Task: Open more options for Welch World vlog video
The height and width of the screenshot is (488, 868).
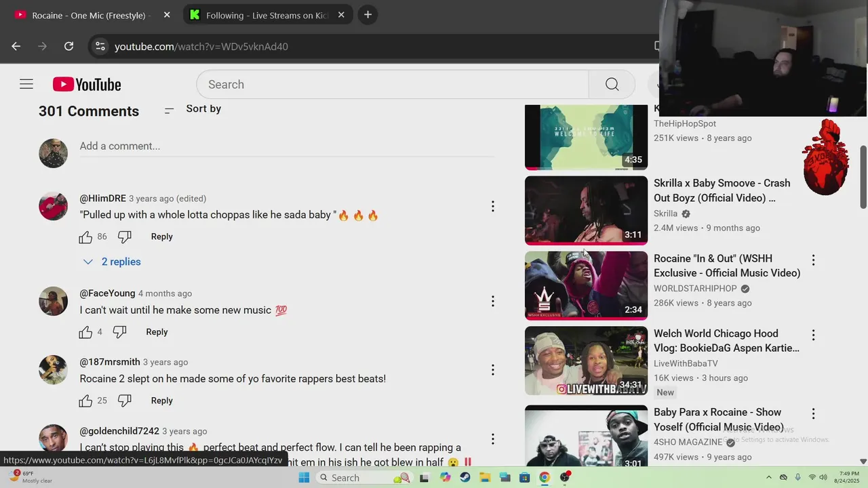Action: (813, 335)
